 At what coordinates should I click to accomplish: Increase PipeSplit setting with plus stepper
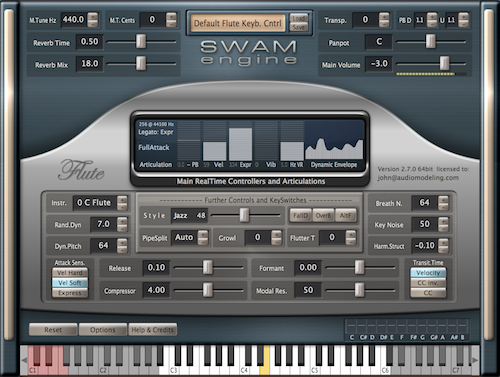[203, 234]
